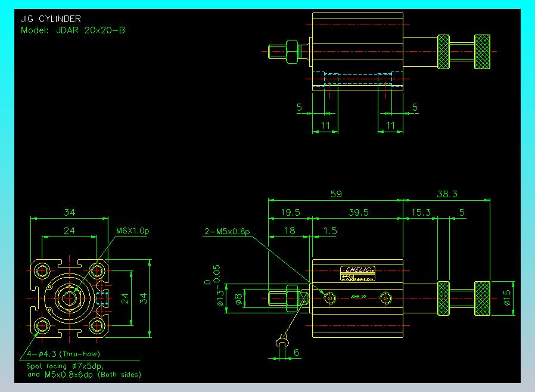Screen dimensions: 535x392
Task: Select the 18 dimension value
Action: coord(290,231)
